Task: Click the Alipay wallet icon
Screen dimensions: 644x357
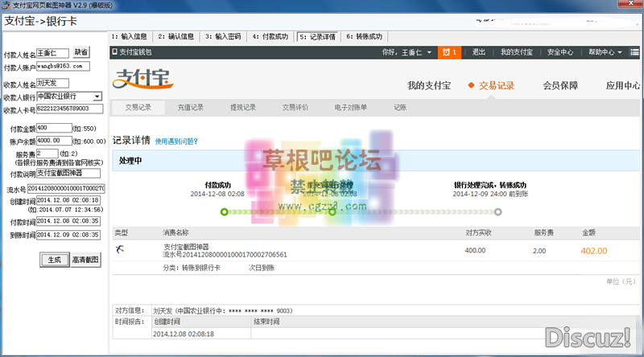Action: click(115, 51)
